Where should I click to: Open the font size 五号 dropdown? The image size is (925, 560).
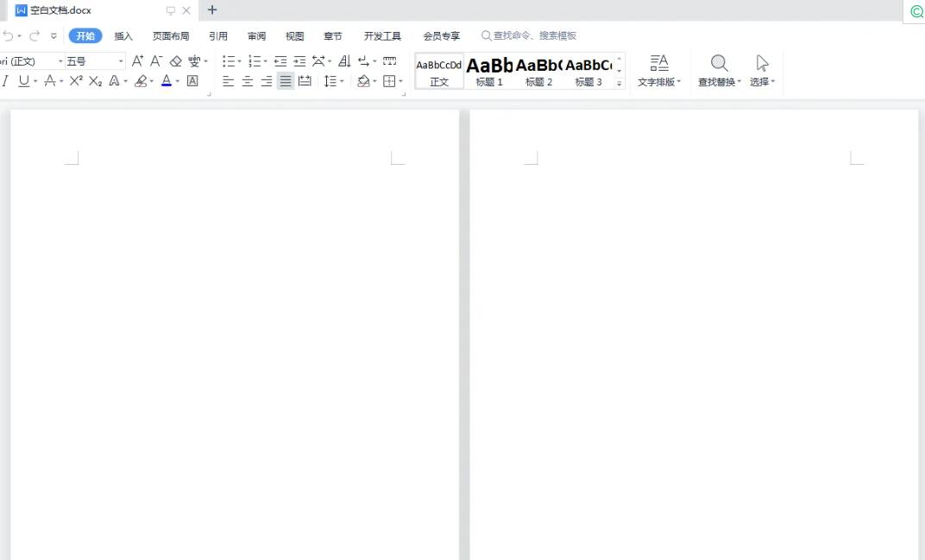point(121,61)
